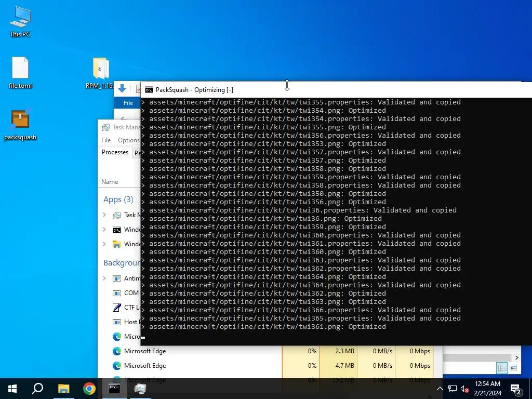Open File tab in File Explorer ribbon
The height and width of the screenshot is (399, 532).
[128, 103]
